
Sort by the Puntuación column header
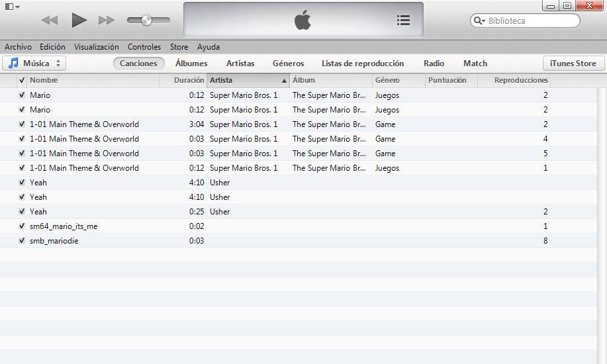point(451,80)
